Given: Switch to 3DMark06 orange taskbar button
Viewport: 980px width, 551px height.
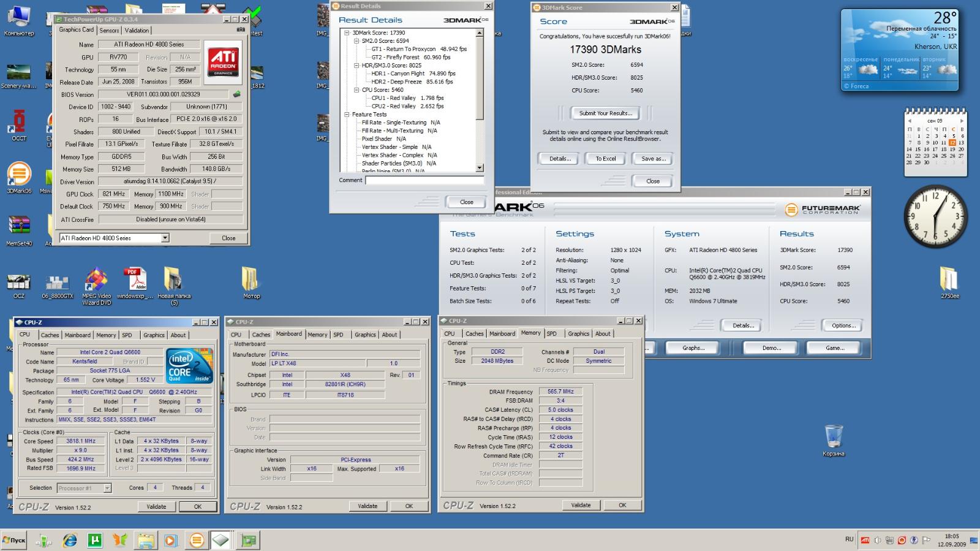Looking at the screenshot, I should pos(197,540).
